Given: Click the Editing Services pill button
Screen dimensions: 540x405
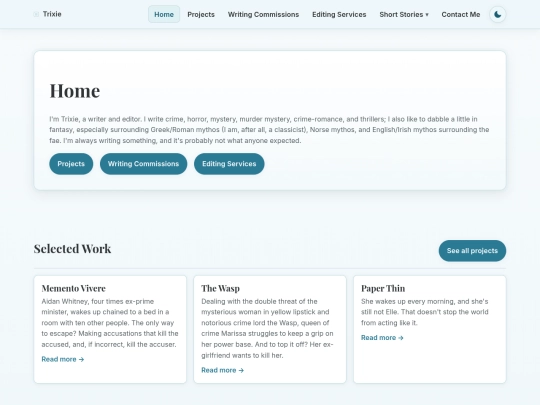Looking at the screenshot, I should (229, 164).
